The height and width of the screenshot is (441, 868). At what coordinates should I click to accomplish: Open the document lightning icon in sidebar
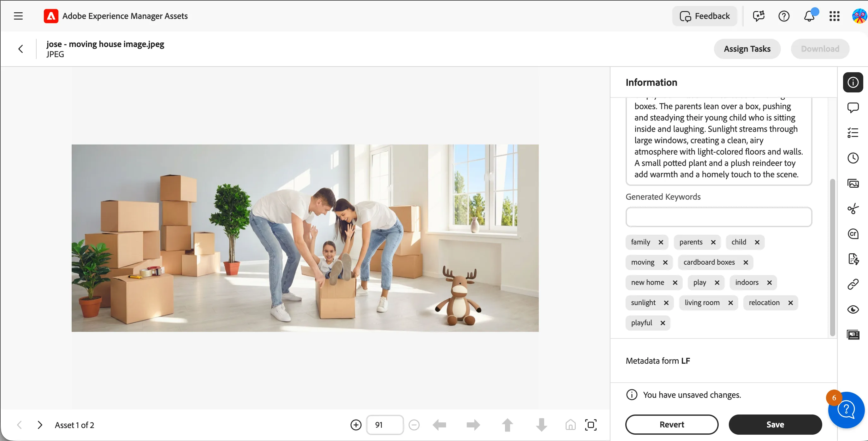(x=853, y=259)
